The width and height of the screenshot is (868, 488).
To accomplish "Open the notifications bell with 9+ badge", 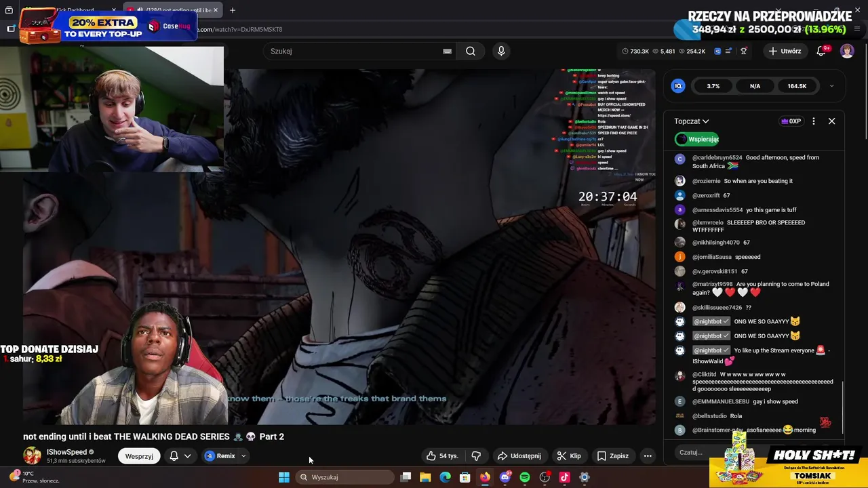I will 821,51.
